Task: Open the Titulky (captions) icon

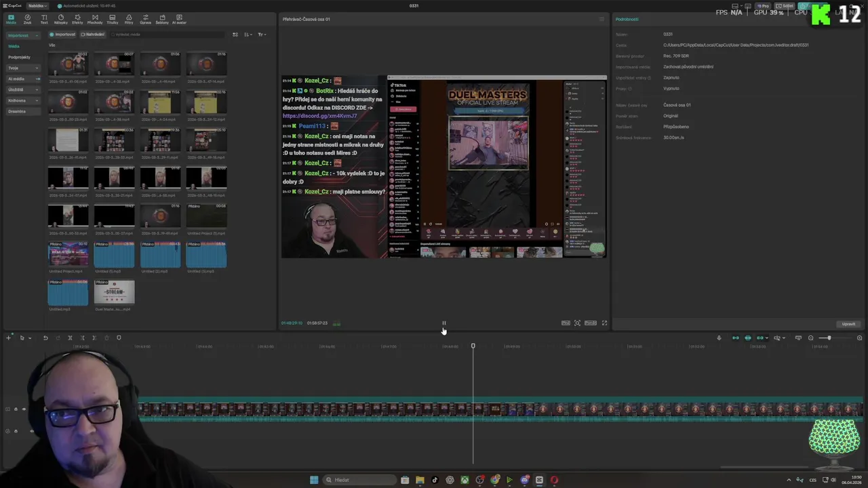Action: 113,19
